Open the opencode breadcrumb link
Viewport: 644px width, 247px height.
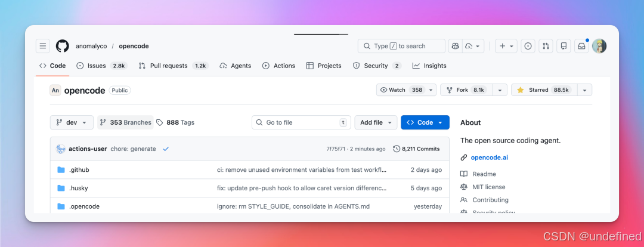tap(134, 47)
